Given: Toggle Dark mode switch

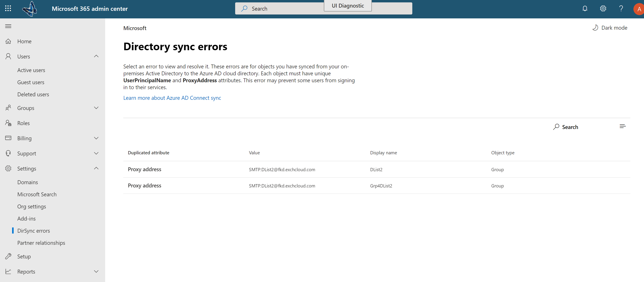Looking at the screenshot, I should 610,27.
